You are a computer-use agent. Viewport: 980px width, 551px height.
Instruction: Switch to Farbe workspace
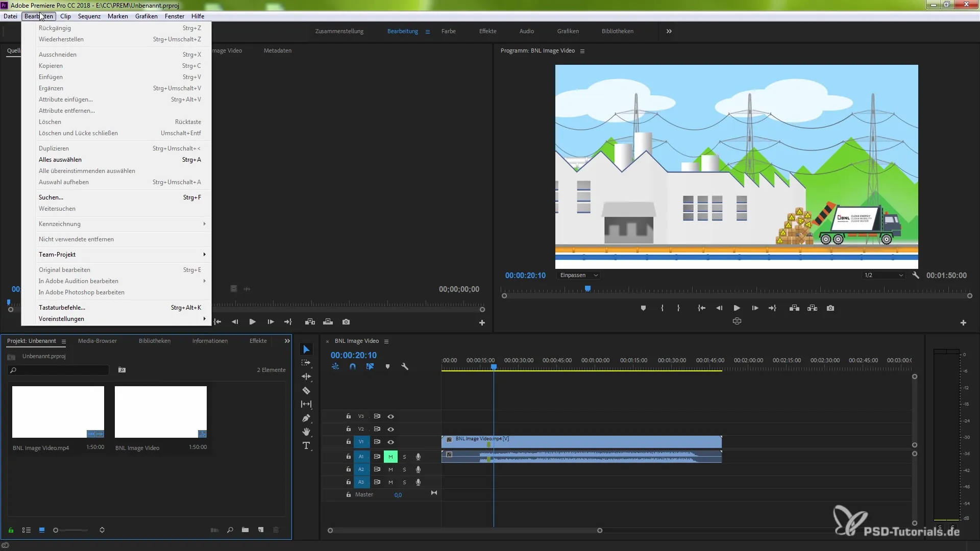[x=448, y=31]
